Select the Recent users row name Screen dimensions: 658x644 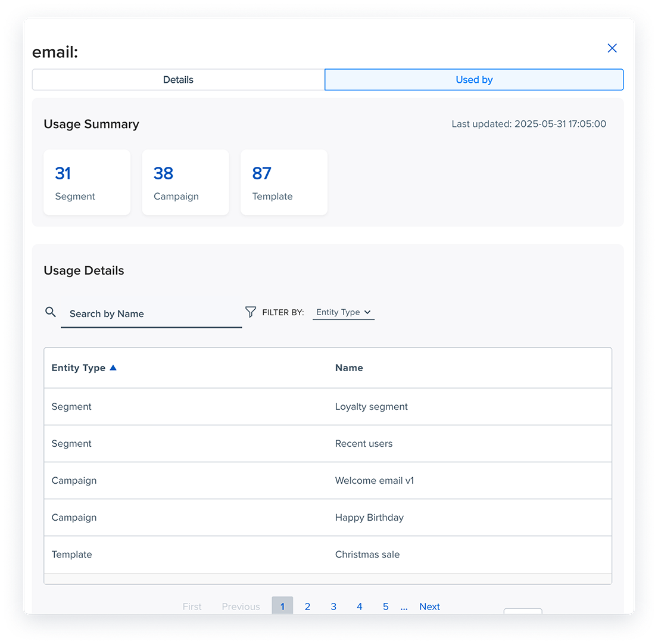[x=364, y=444]
